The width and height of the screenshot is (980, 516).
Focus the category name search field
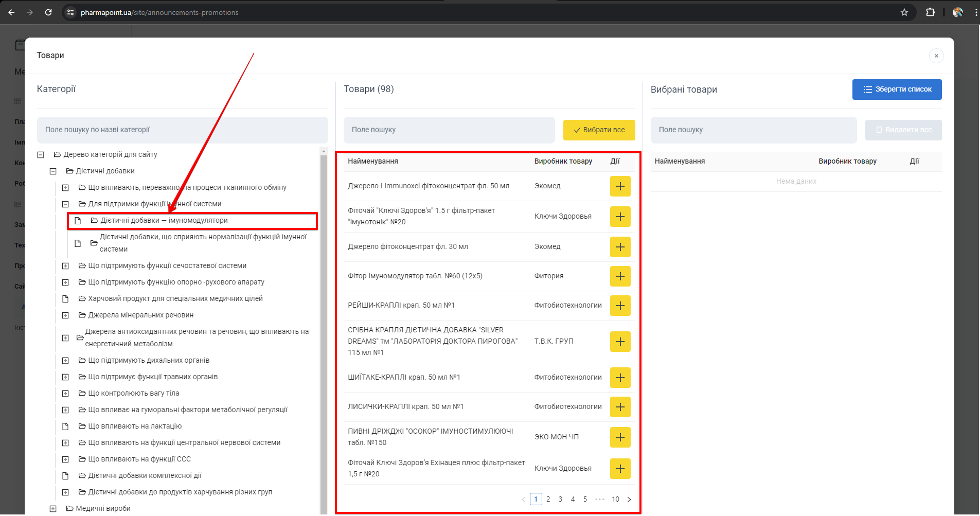point(182,130)
